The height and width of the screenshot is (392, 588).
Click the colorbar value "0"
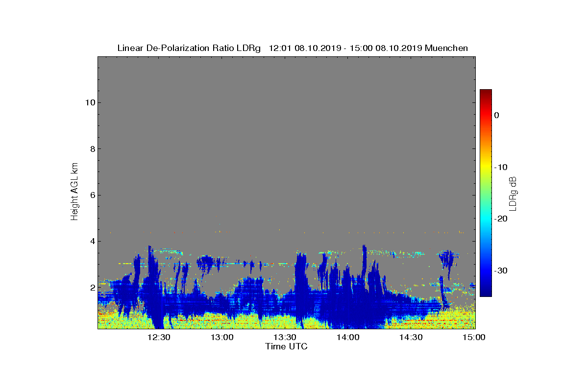497,115
